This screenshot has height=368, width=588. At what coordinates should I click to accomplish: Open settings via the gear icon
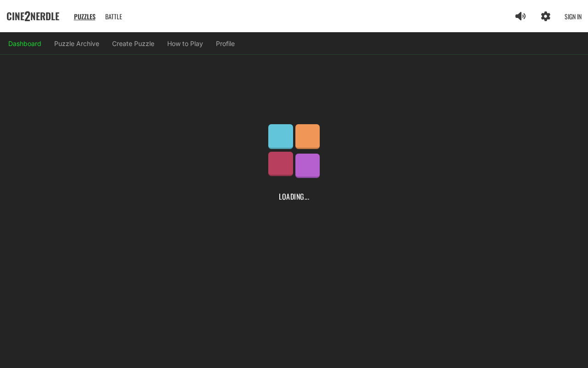pos(546,17)
